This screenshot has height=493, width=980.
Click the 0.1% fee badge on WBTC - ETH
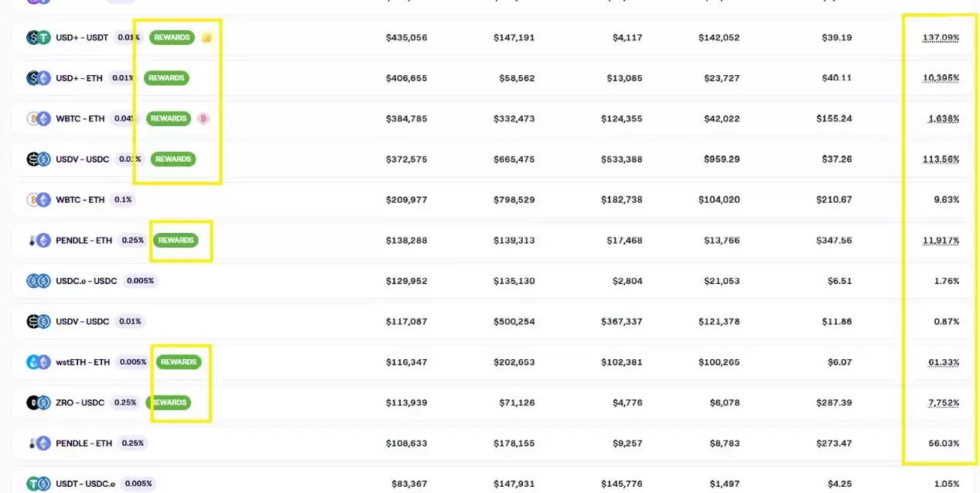point(122,200)
